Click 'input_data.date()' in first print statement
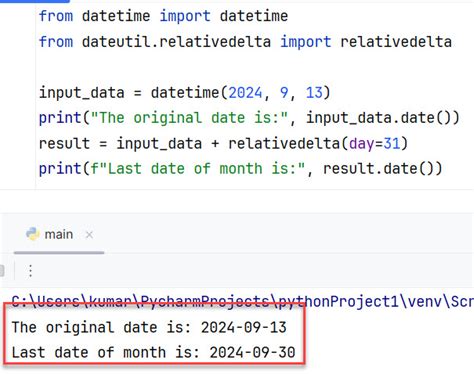Image resolution: width=474 pixels, height=374 pixels. coord(379,118)
